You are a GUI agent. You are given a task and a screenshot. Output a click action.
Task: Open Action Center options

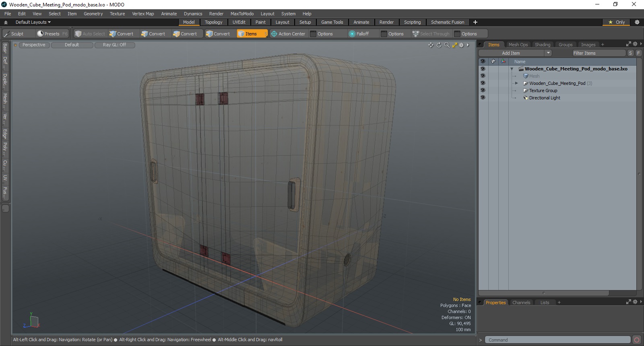coord(288,34)
